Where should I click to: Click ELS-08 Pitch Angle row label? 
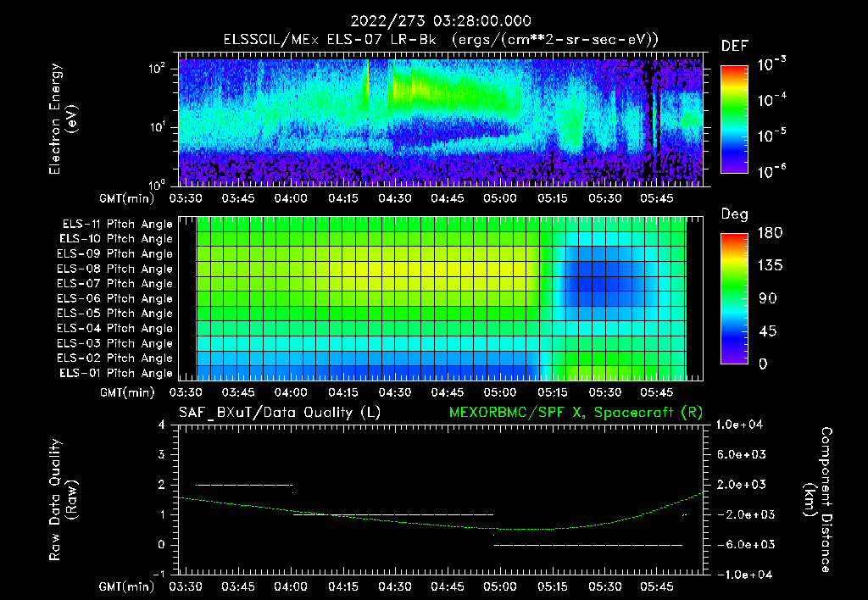tap(115, 269)
